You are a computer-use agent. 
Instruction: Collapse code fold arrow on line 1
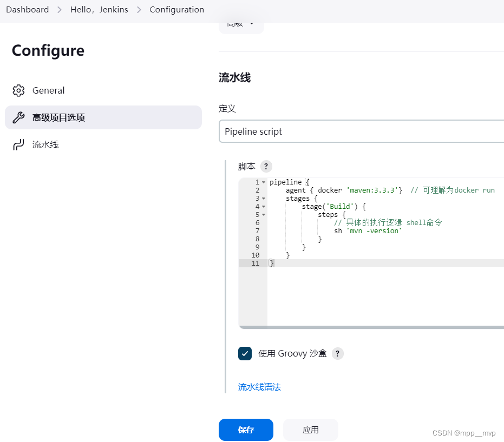(x=264, y=182)
